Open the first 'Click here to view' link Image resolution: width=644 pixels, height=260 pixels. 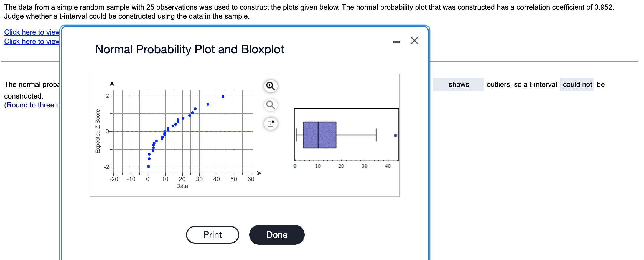click(30, 32)
